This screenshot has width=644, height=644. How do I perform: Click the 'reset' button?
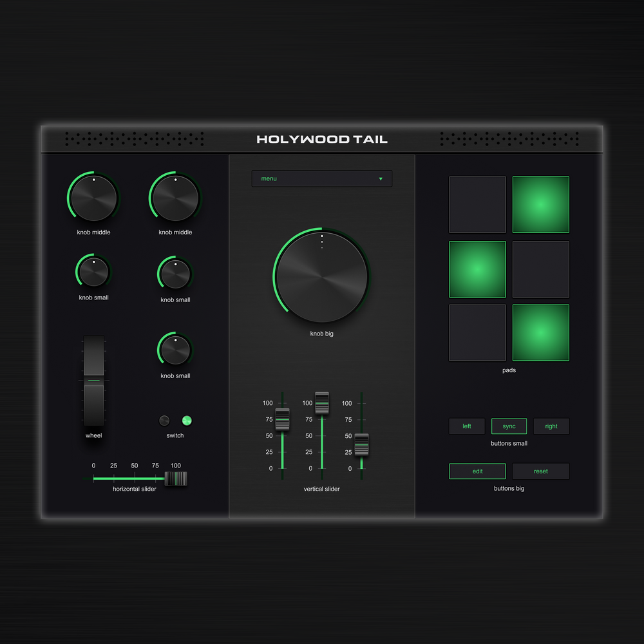click(x=540, y=471)
